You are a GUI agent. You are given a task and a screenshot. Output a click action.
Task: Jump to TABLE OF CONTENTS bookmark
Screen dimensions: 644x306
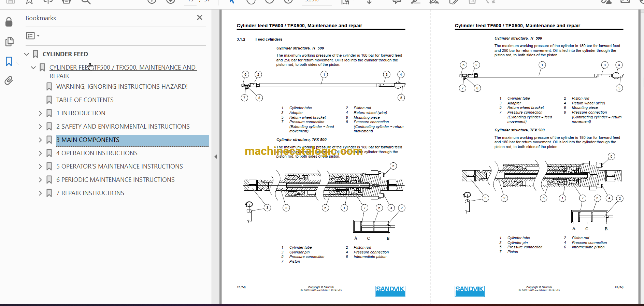pos(85,100)
